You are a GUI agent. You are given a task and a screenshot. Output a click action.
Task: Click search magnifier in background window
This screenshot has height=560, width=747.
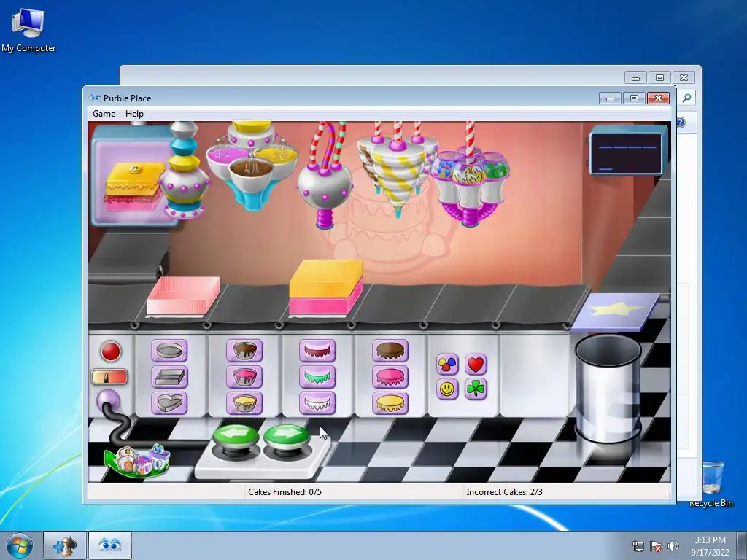(x=686, y=98)
